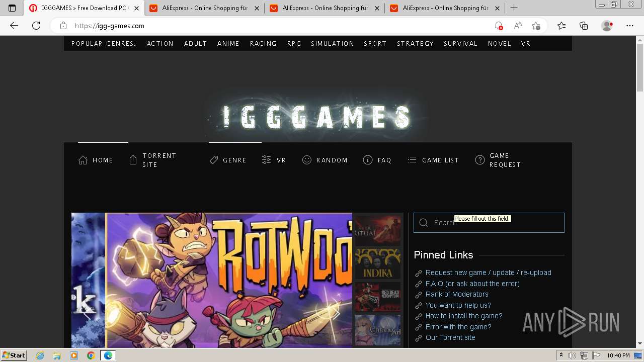Close the IGGGAMES tab
The image size is (644, 362).
pos(136,8)
